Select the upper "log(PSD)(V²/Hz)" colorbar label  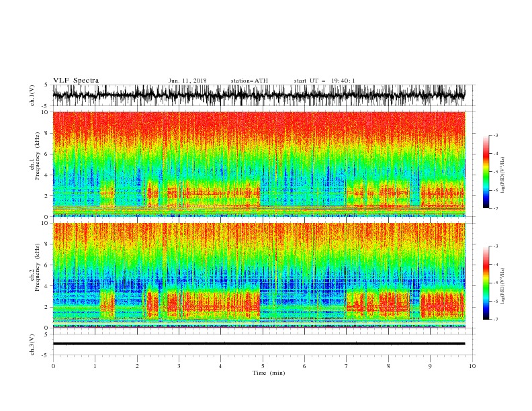coord(503,175)
